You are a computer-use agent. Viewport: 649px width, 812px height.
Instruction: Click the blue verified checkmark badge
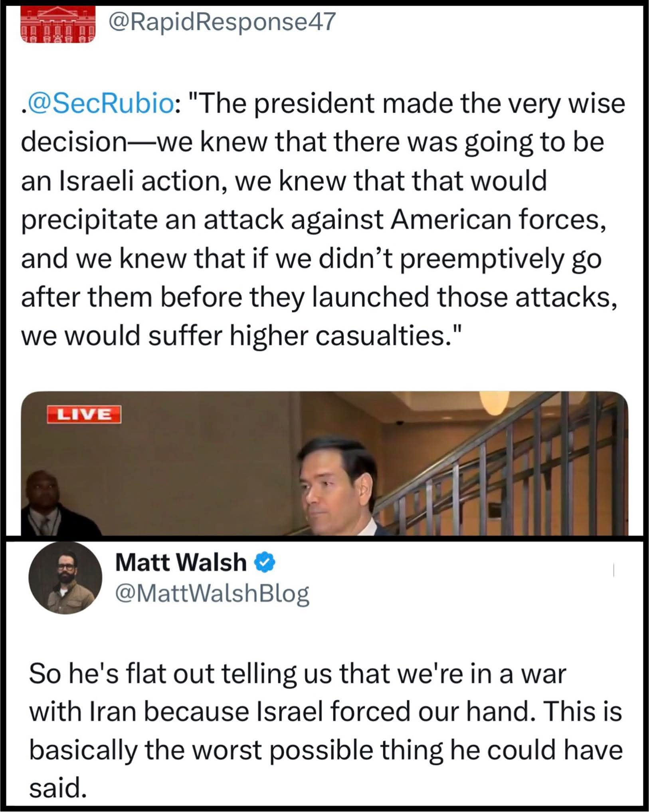coord(266,563)
